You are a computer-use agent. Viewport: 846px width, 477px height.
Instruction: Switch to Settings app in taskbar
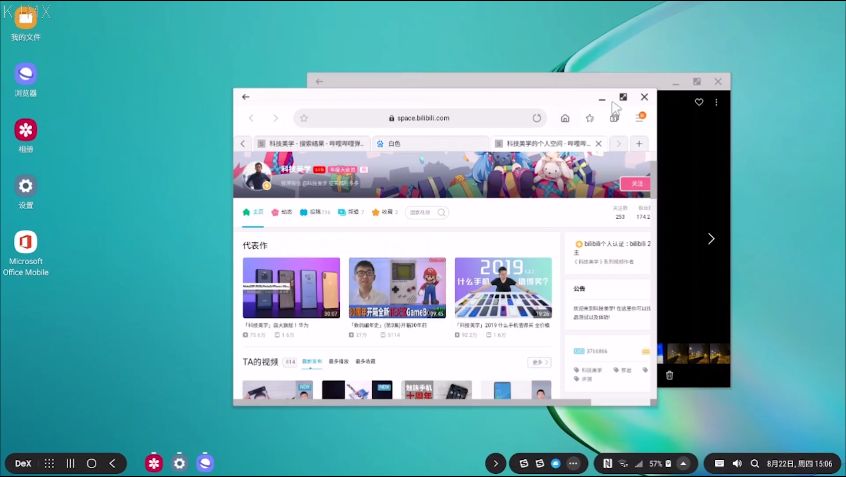coord(180,463)
